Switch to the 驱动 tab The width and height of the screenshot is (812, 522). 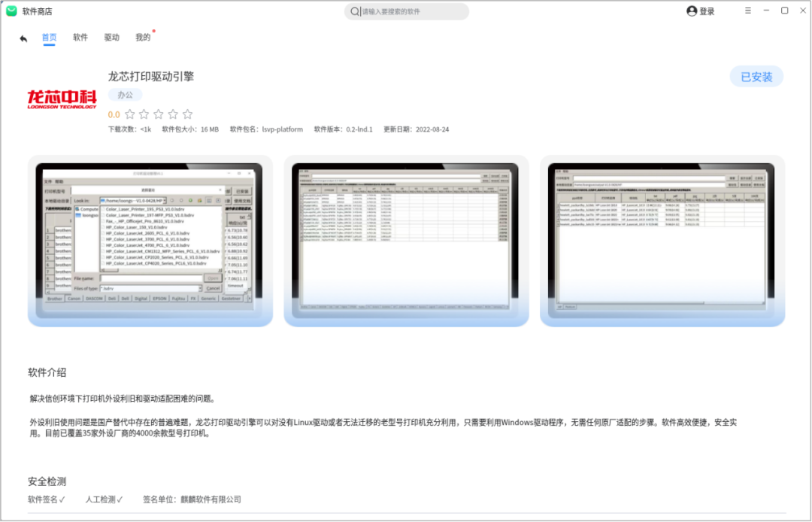coord(111,38)
